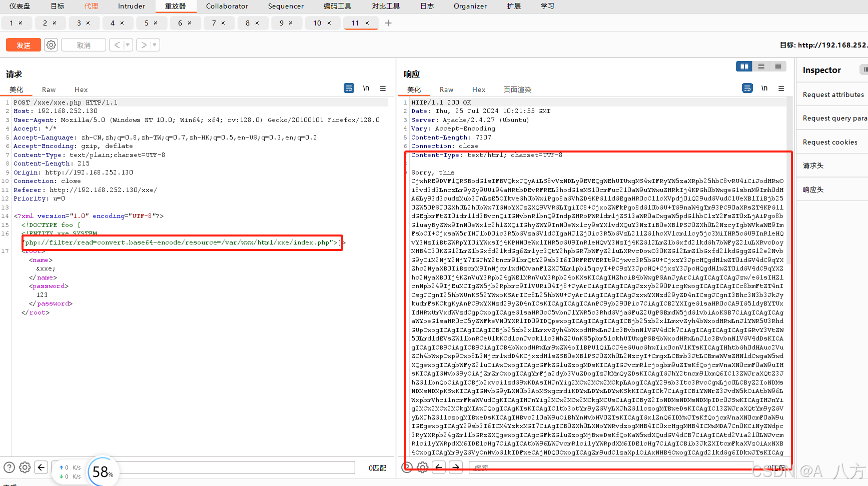Select the Raw tab in the request panel

click(49, 89)
